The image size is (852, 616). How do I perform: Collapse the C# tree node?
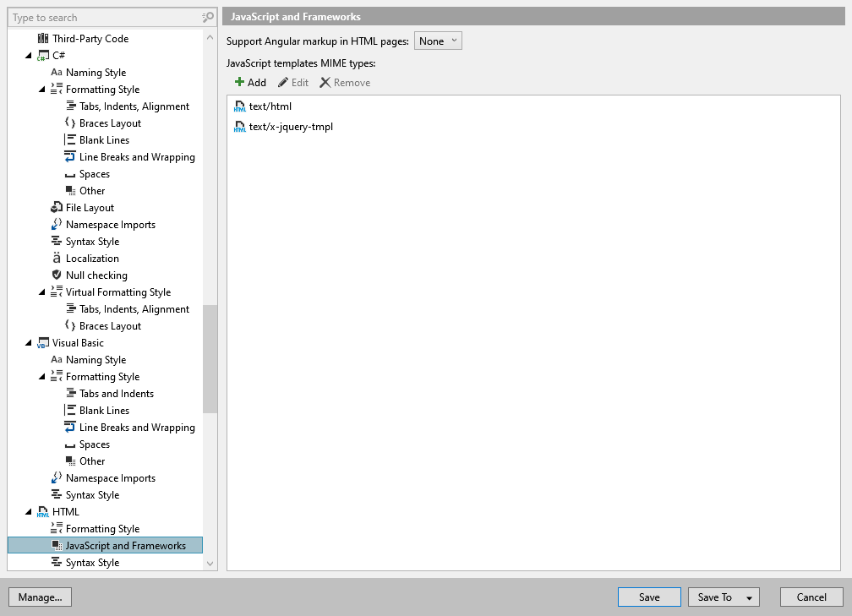28,56
